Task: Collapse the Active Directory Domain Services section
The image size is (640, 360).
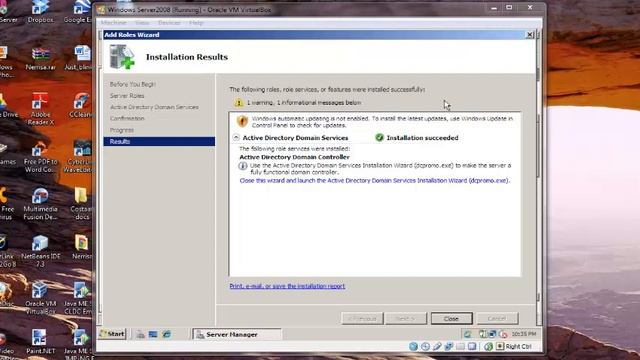Action: 236,138
